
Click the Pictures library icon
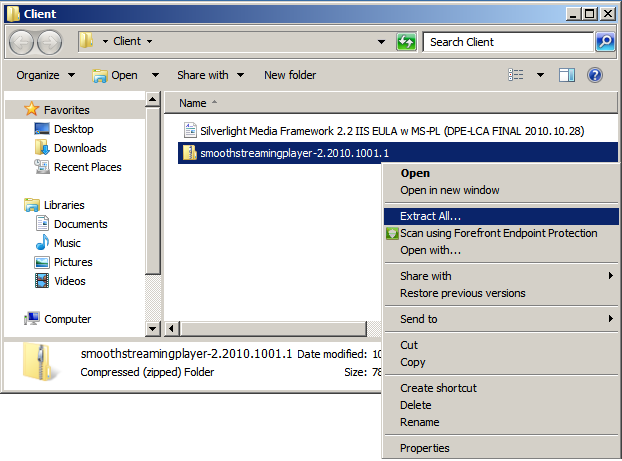(42, 262)
